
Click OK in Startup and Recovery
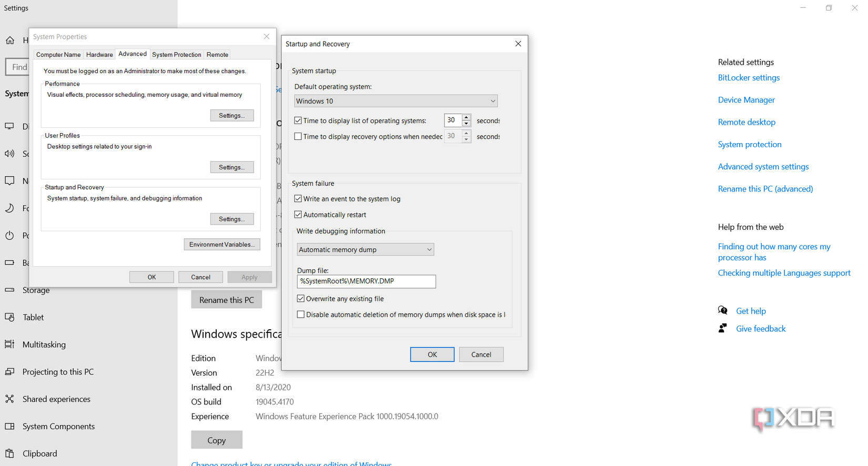point(432,354)
